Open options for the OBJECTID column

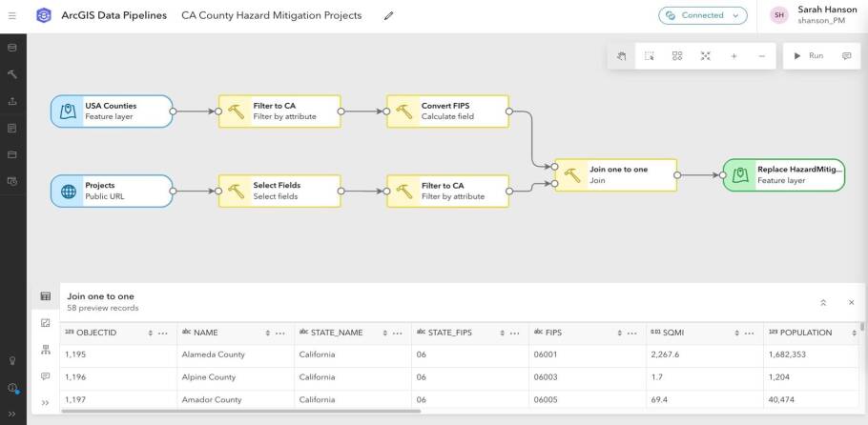click(163, 333)
